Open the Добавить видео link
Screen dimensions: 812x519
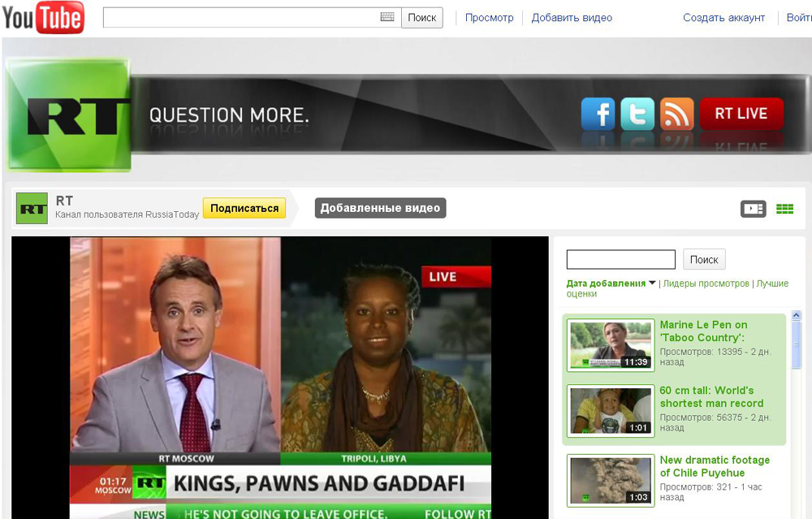point(572,18)
